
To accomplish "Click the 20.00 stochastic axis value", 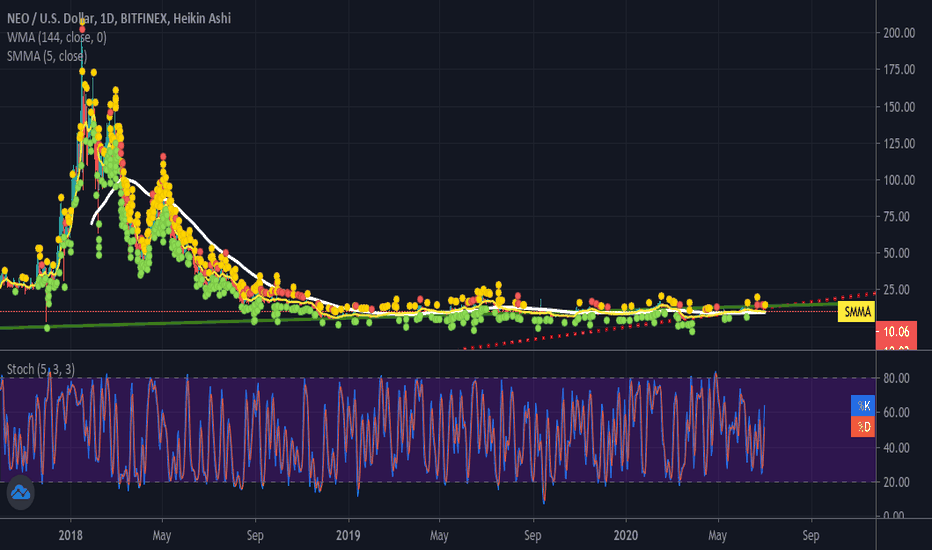I will click(896, 482).
